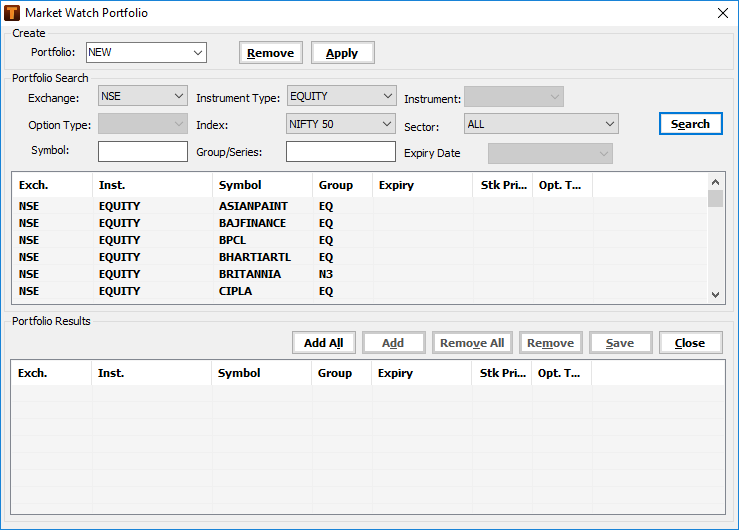Screen dimensions: 739x530
Task: Close the Market Watch Portfolio window
Action: pos(723,13)
